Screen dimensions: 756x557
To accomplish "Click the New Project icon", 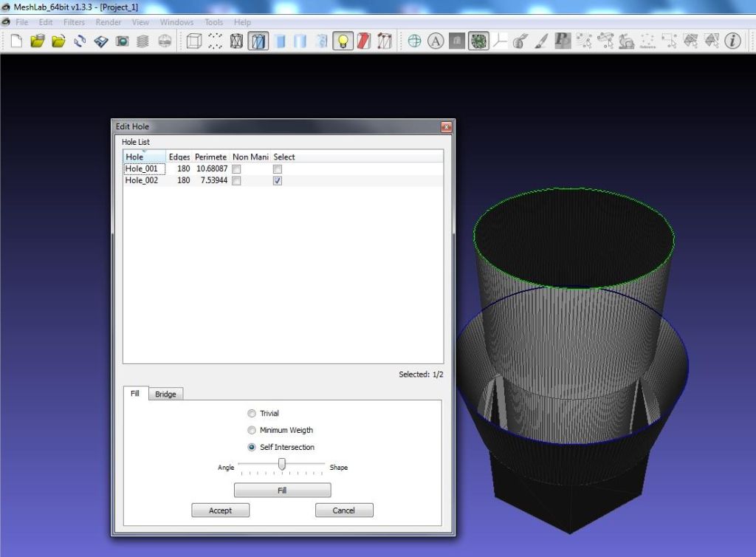I will (16, 41).
